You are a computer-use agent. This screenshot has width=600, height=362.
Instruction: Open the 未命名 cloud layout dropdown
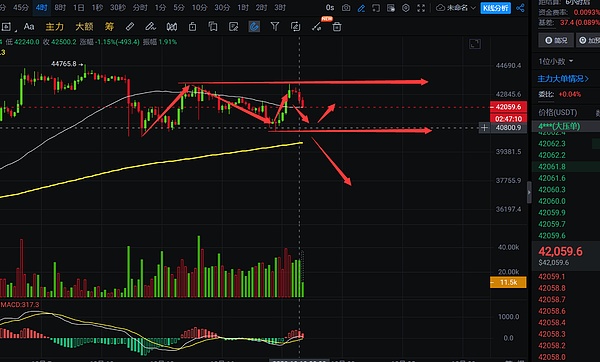coord(456,8)
